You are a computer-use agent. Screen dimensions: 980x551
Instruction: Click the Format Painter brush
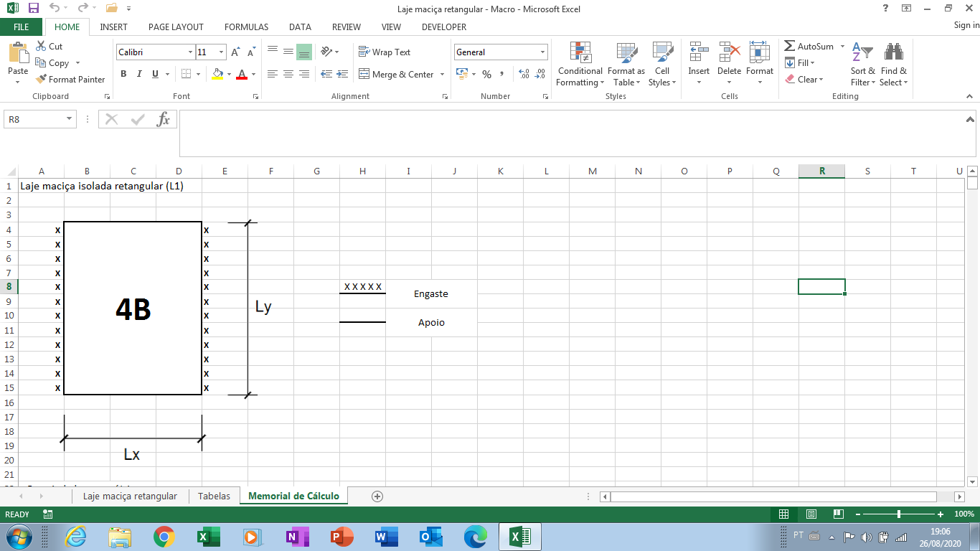click(x=41, y=79)
